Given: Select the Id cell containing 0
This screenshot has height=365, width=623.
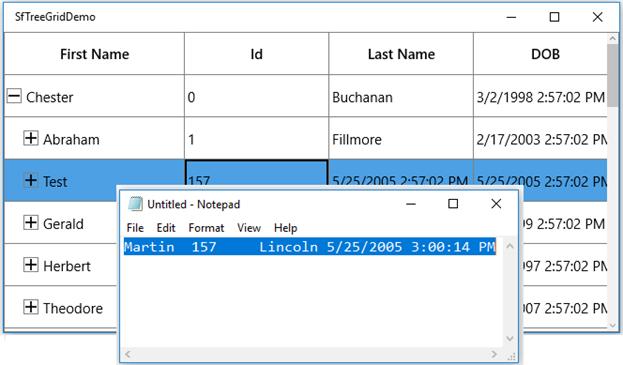Looking at the screenshot, I should tap(257, 97).
